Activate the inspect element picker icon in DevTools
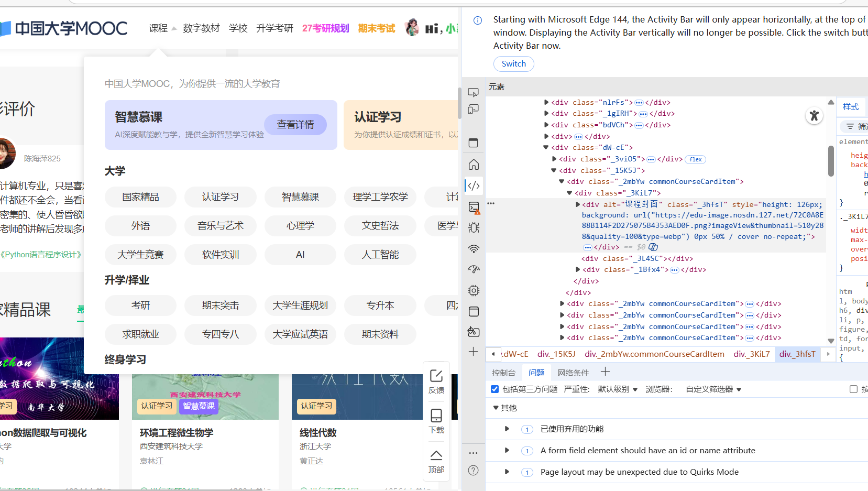The height and width of the screenshot is (491, 868). coord(473,93)
